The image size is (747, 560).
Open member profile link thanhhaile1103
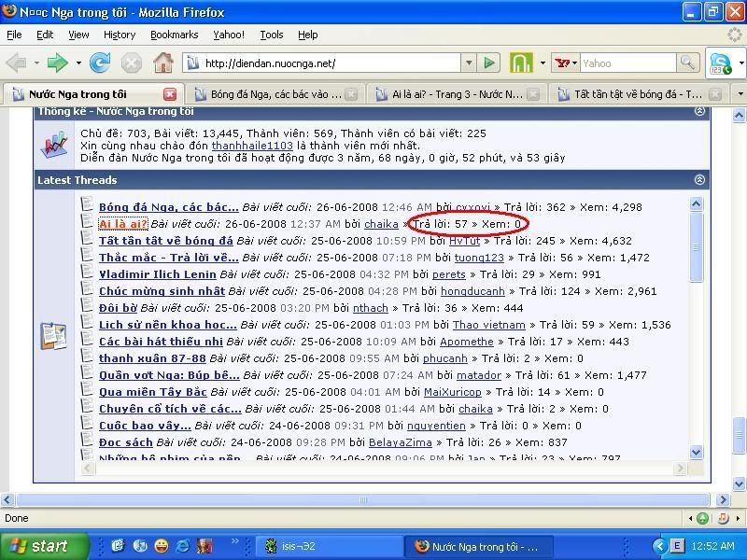pyautogui.click(x=252, y=146)
